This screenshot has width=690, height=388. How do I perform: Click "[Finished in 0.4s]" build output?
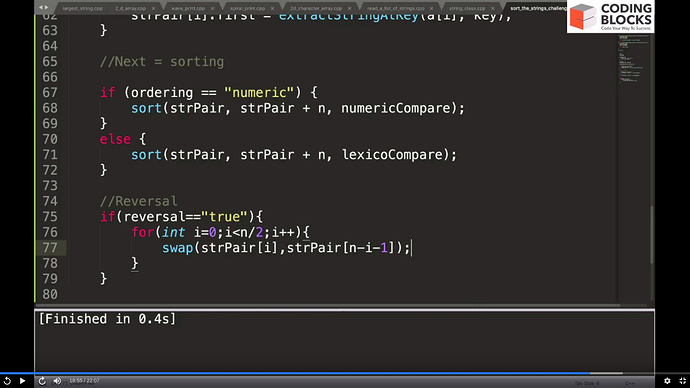107,318
